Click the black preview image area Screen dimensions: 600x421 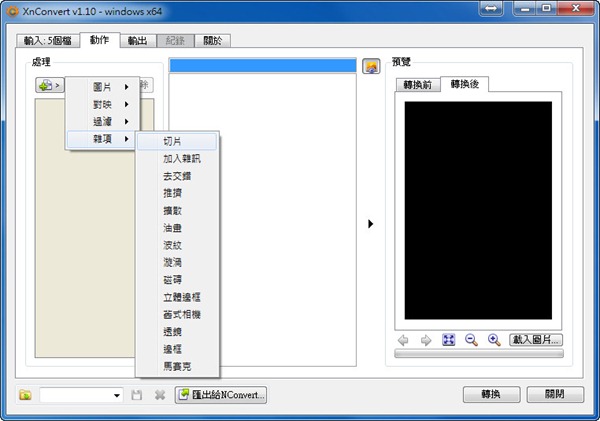pos(478,210)
